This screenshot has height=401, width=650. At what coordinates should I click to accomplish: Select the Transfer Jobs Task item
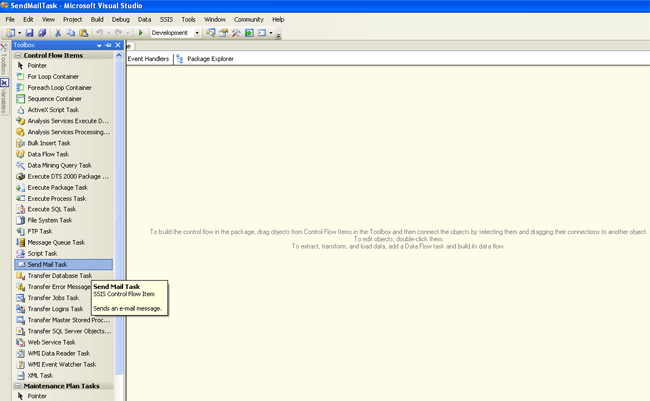coord(53,298)
